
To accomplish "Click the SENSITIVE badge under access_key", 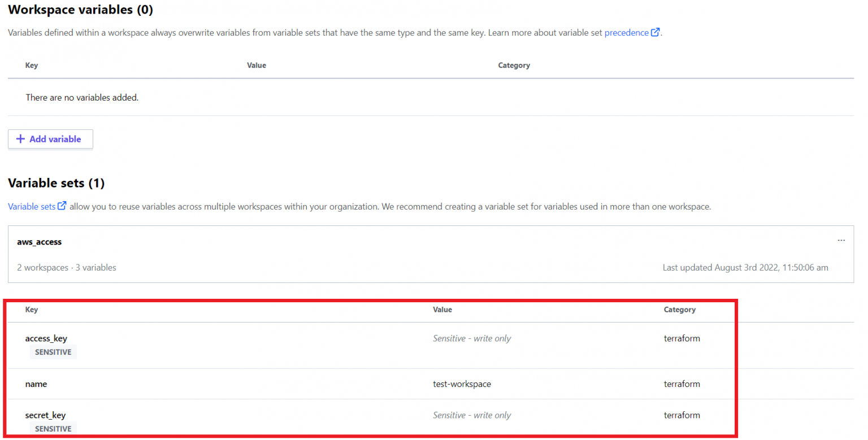I will coord(53,351).
